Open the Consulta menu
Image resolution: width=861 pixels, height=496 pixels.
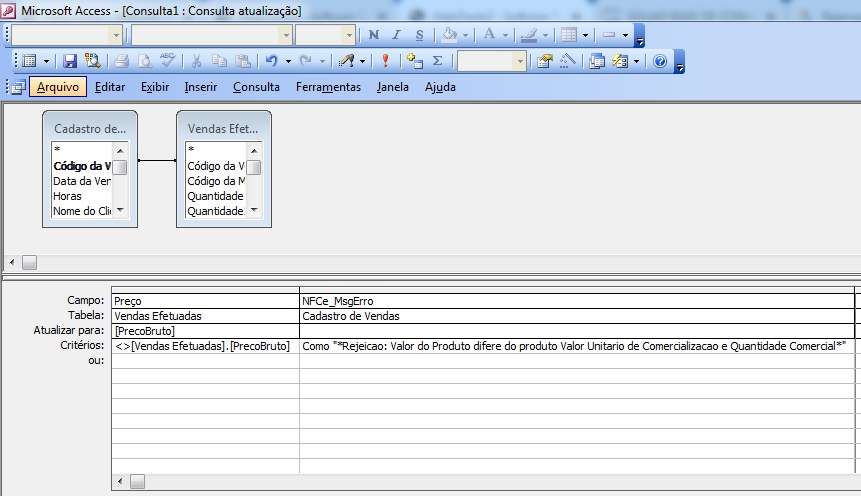coord(256,87)
